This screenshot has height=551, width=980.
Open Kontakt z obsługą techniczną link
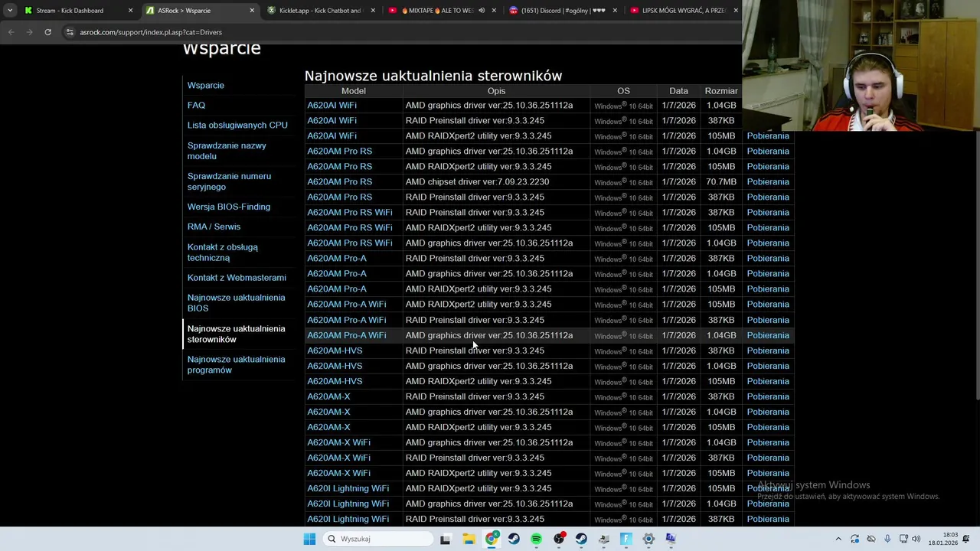pyautogui.click(x=223, y=253)
